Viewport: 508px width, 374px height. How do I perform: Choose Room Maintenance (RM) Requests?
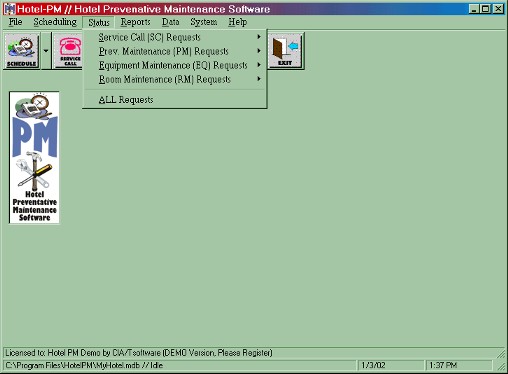tap(175, 79)
